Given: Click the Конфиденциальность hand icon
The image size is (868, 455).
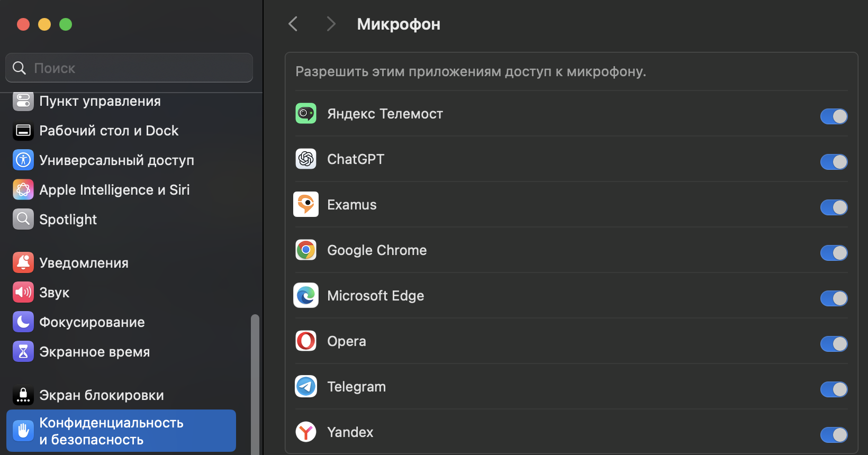Looking at the screenshot, I should click(23, 431).
